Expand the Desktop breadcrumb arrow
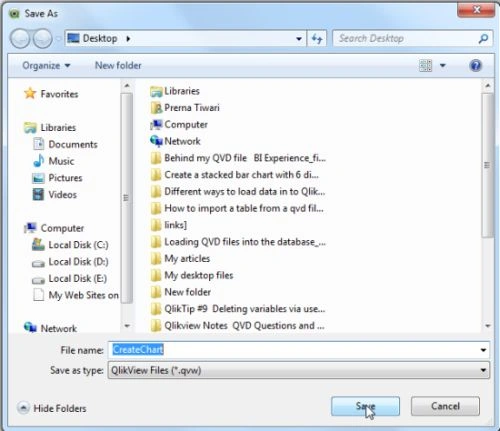 128,39
